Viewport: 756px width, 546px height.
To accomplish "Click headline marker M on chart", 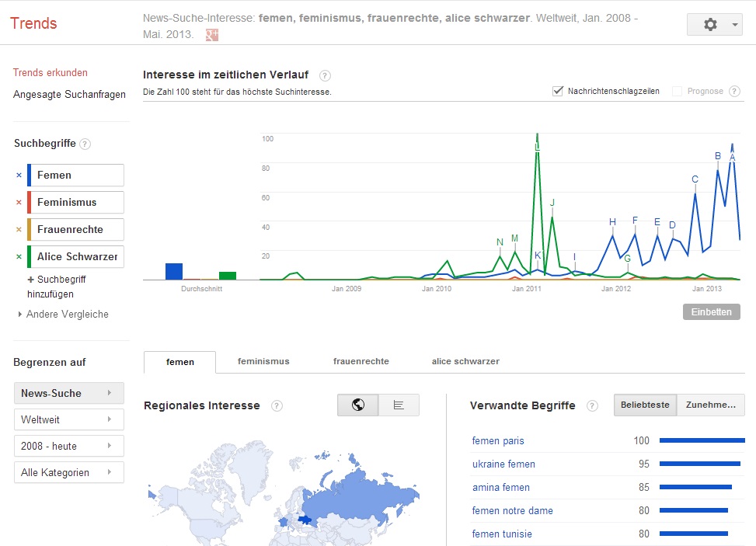I will pyautogui.click(x=514, y=238).
